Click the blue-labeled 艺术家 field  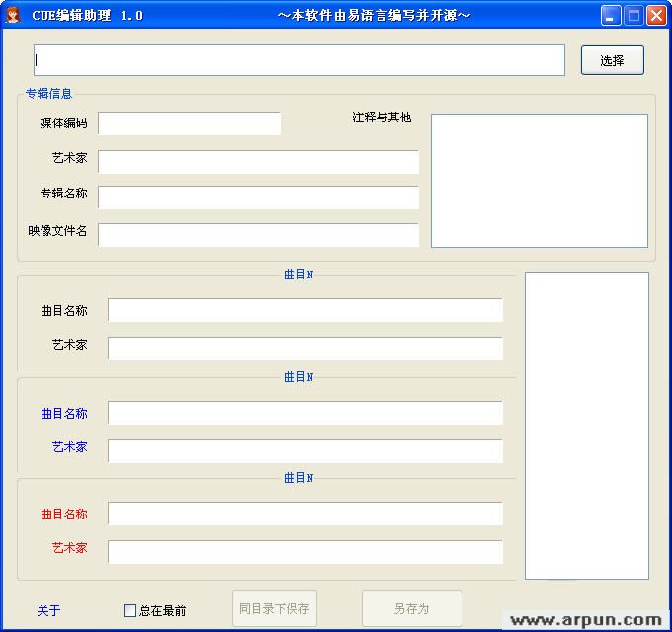(x=304, y=451)
